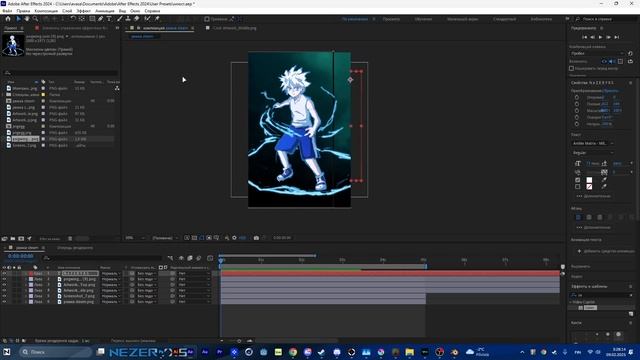Hide layer 4 with its eye toggle
The image size is (640, 360).
tap(4, 291)
